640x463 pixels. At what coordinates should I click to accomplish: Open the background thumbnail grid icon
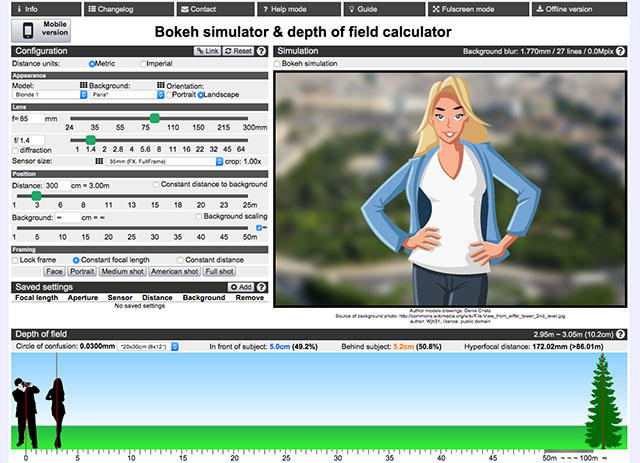(x=160, y=85)
